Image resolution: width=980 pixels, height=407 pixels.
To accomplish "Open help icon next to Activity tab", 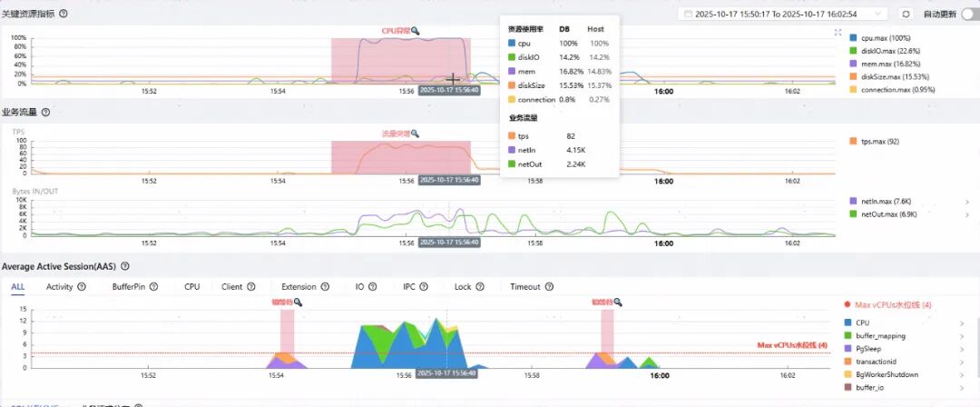I will (x=82, y=287).
